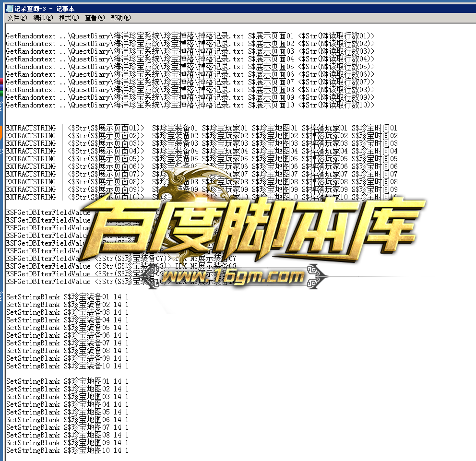Viewport: 476px width, 461px height.
Task: Click the ESPGetDBItemFieldValue line for S$珍宝装备07
Action: 121,259
